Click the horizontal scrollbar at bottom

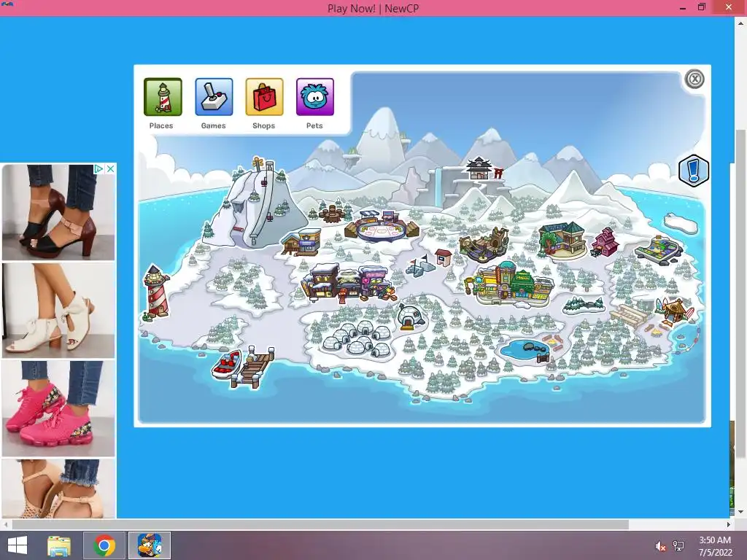320,524
